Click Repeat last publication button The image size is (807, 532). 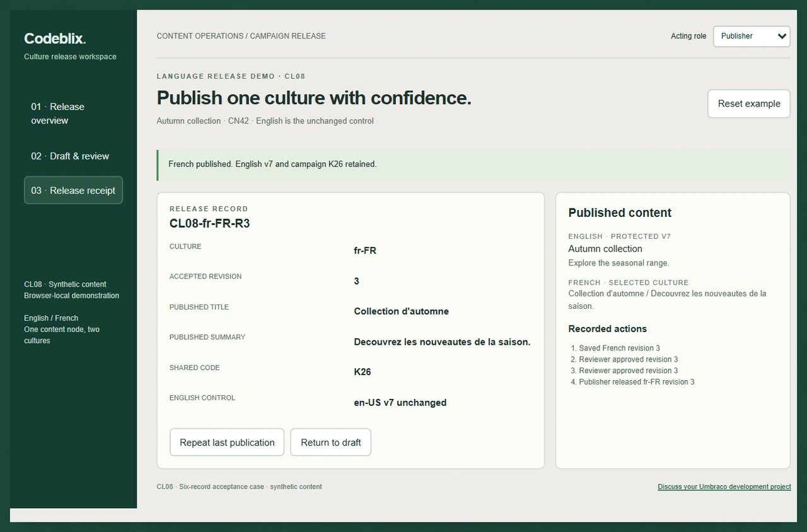point(227,442)
